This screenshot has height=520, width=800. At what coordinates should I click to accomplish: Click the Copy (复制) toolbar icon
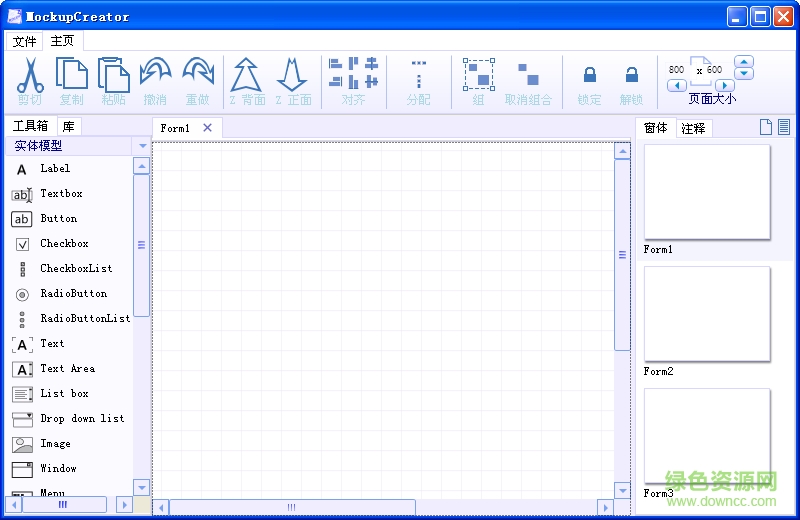pos(72,75)
